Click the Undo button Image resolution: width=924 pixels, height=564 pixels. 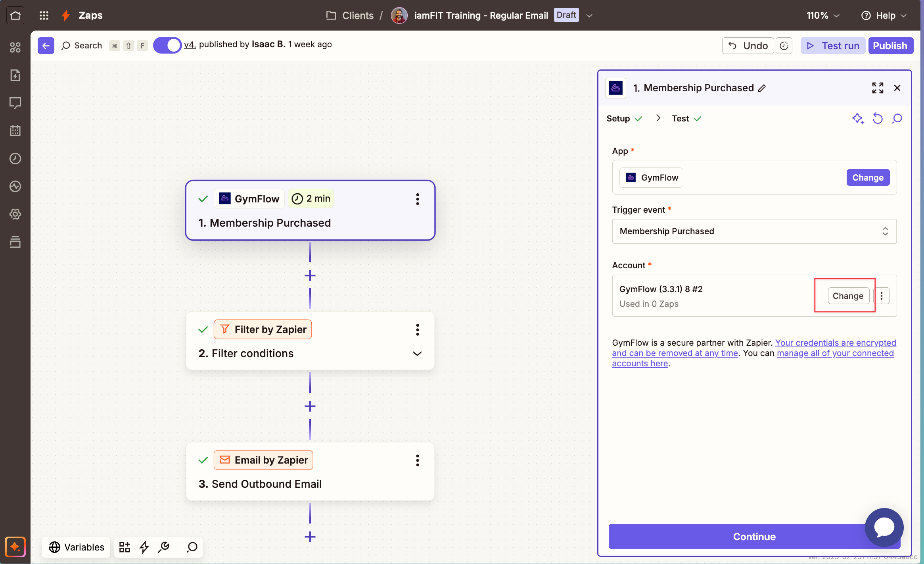[x=748, y=46]
